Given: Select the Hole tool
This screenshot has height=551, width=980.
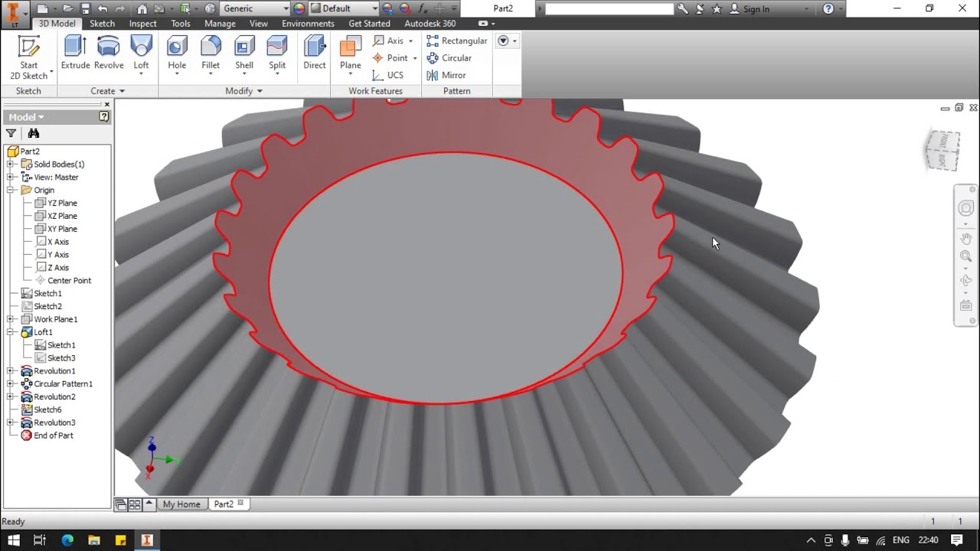Looking at the screenshot, I should (177, 54).
